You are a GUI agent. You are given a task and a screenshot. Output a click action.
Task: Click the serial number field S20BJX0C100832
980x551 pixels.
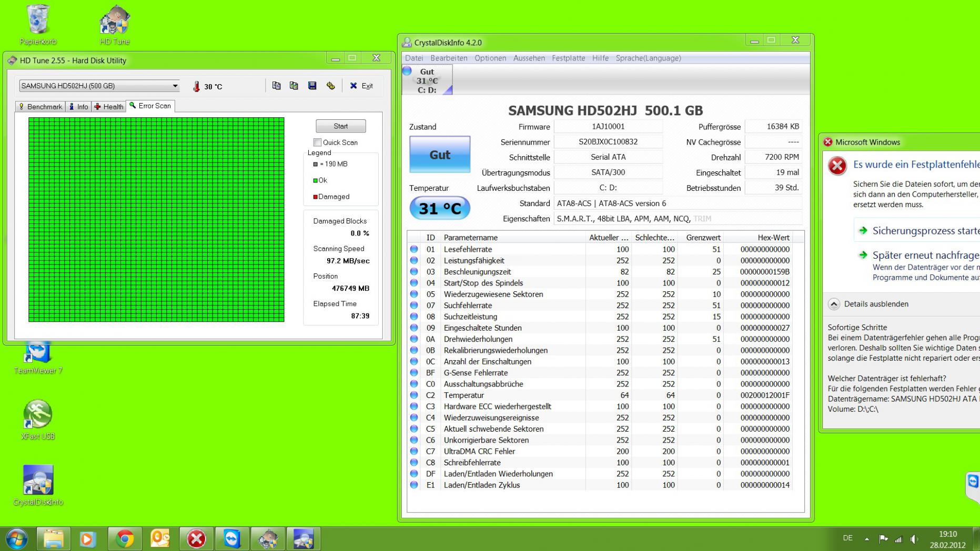pyautogui.click(x=608, y=142)
